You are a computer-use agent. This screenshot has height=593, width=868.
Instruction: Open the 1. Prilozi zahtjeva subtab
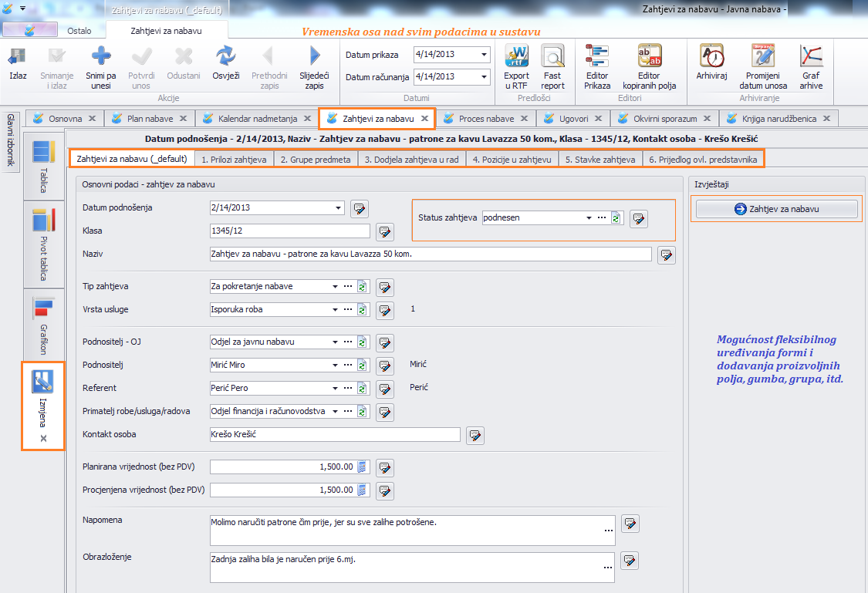click(234, 160)
